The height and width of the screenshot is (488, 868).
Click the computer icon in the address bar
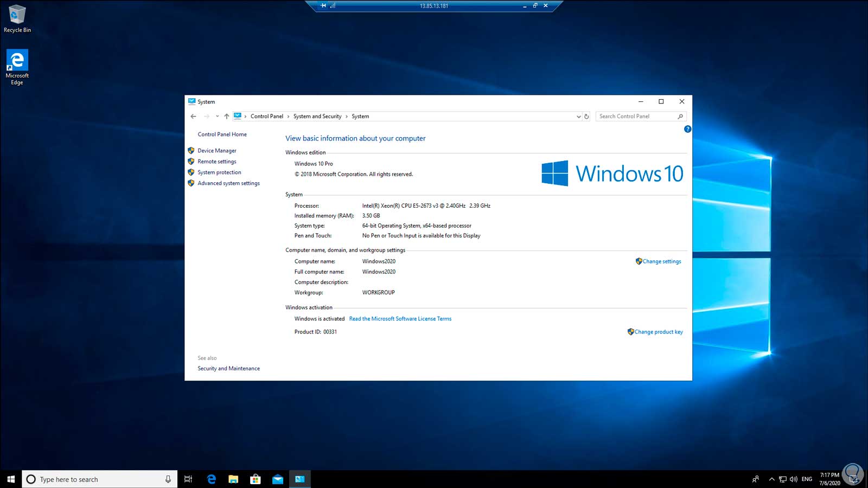(238, 116)
